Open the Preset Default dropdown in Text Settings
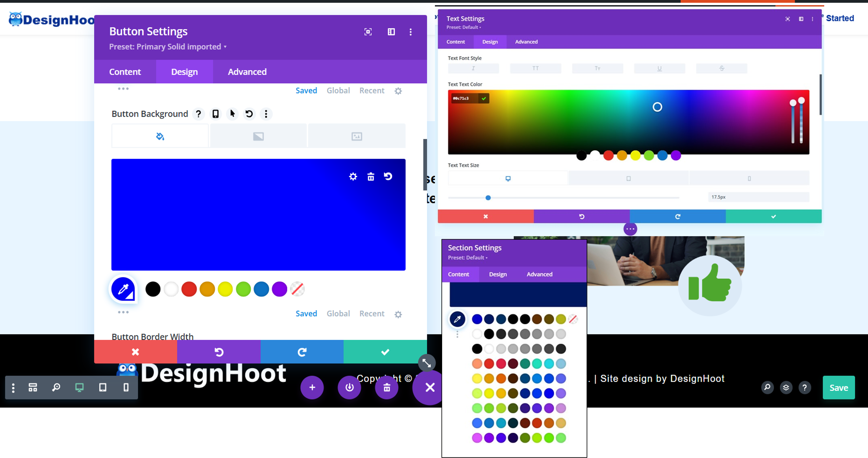Image resolution: width=868 pixels, height=458 pixels. point(464,28)
